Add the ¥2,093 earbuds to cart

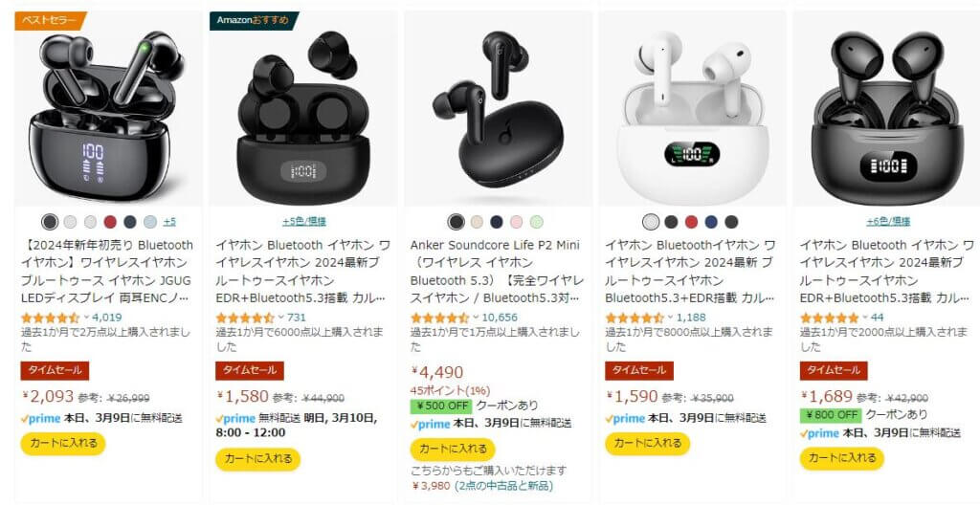pyautogui.click(x=63, y=443)
